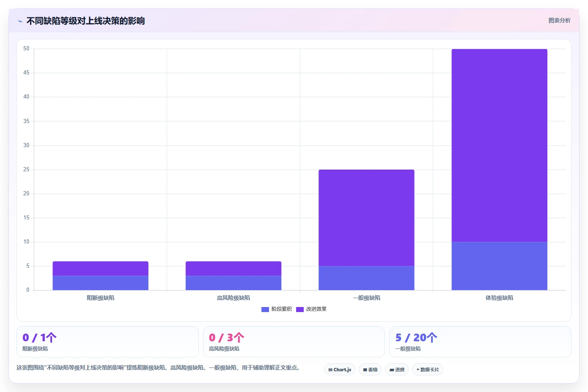This screenshot has width=588, height=392.
Task: Click the purple 改进效果 bar for 体验级缺陷
Action: [499, 145]
